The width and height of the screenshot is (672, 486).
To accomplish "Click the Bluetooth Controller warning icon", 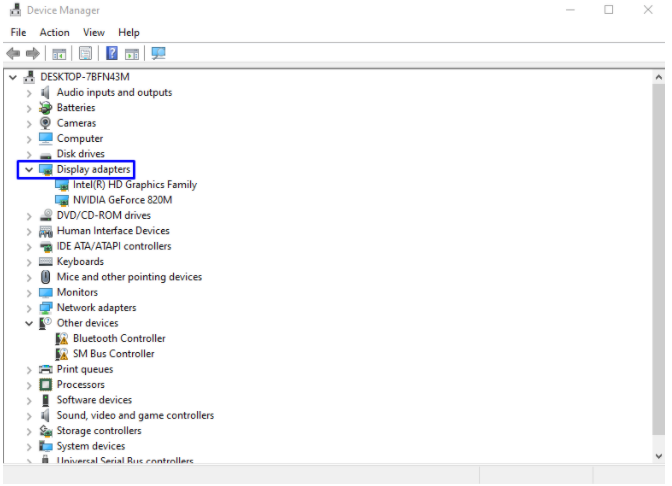I will (x=62, y=339).
